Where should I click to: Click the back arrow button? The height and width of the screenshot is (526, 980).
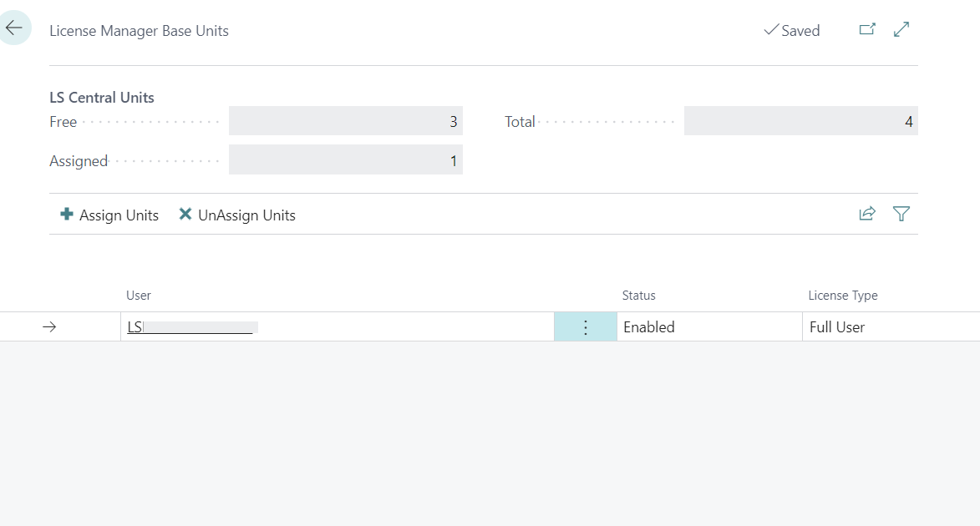pyautogui.click(x=14, y=28)
